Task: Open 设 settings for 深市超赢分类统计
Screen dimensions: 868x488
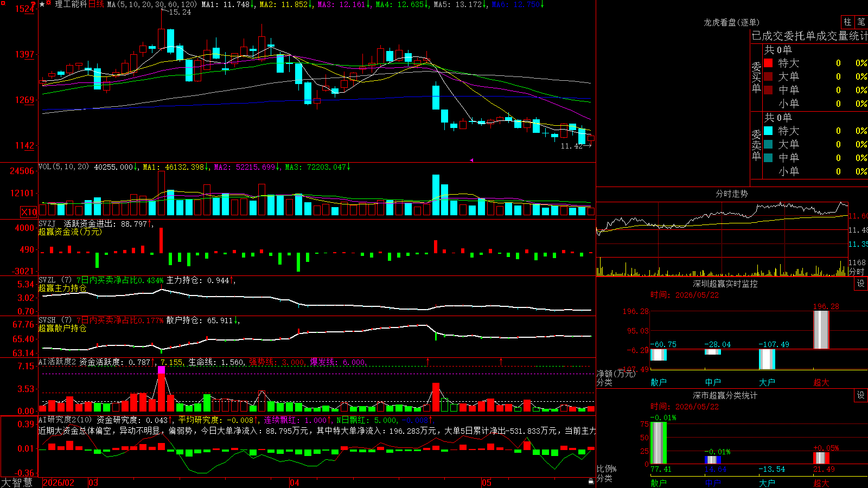Action: (x=861, y=395)
